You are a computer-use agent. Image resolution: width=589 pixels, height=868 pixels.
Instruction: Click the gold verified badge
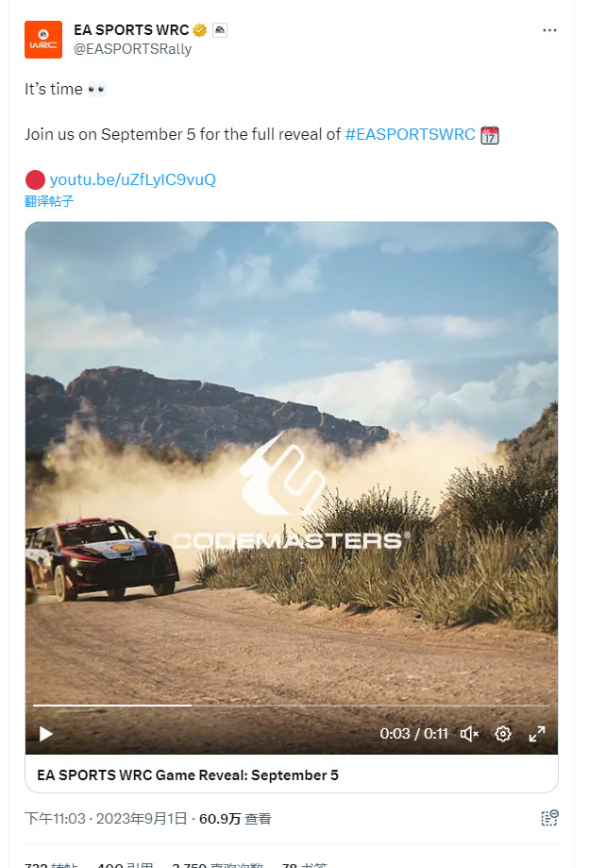(200, 30)
